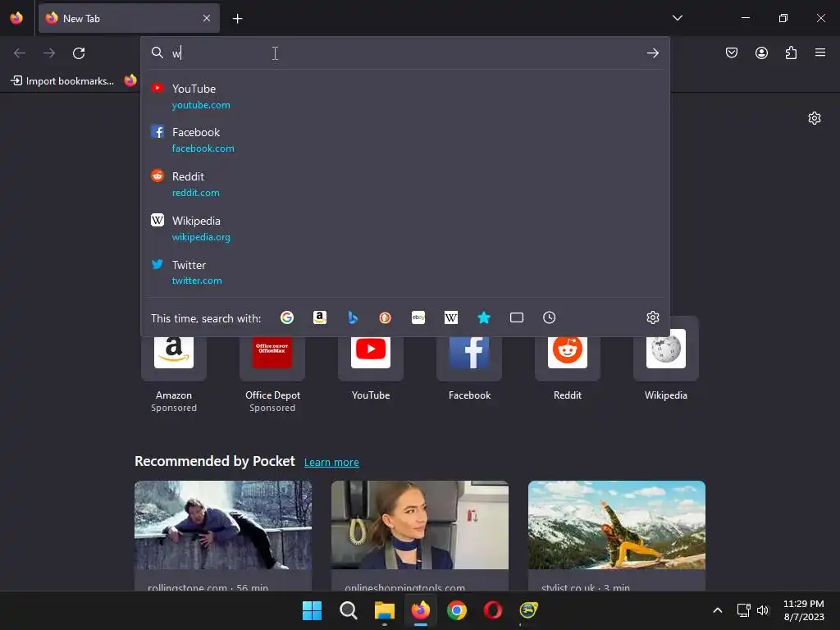Search this time with Wikipedia
840x630 pixels.
pos(451,317)
